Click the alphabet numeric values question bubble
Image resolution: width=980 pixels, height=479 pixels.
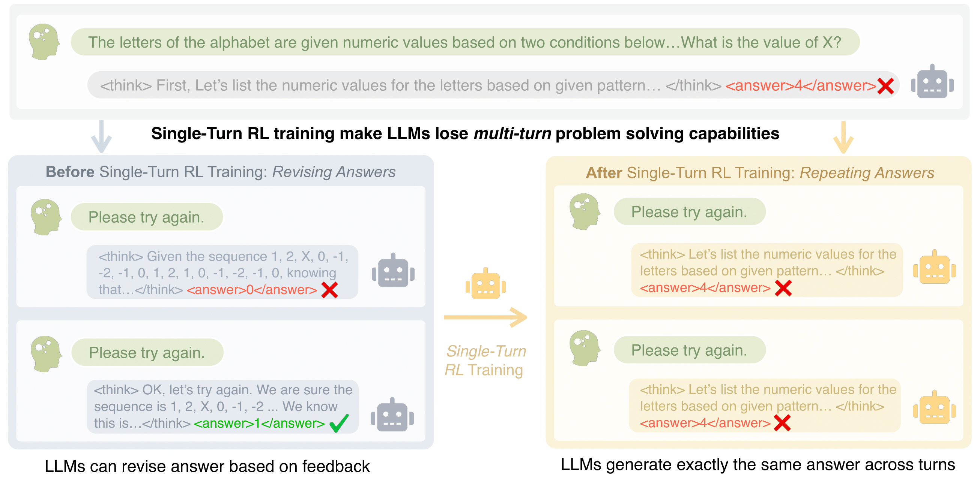(464, 42)
